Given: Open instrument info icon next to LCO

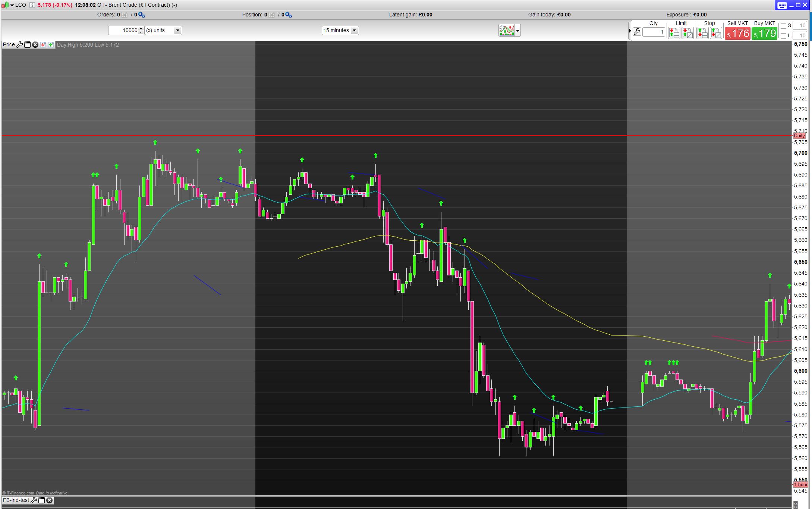Looking at the screenshot, I should pyautogui.click(x=32, y=5).
